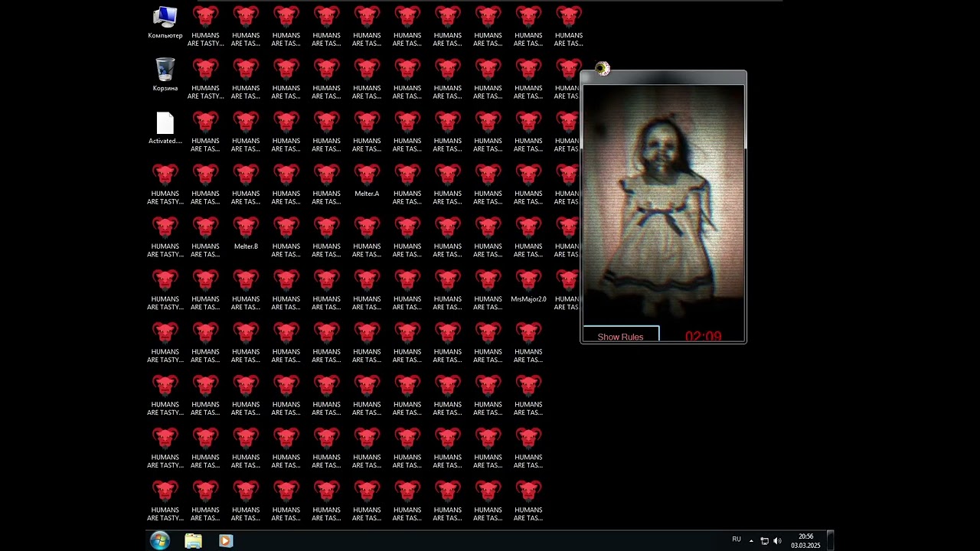The height and width of the screenshot is (551, 980).
Task: Select the skull icon directly right of Melter.B
Action: click(286, 236)
